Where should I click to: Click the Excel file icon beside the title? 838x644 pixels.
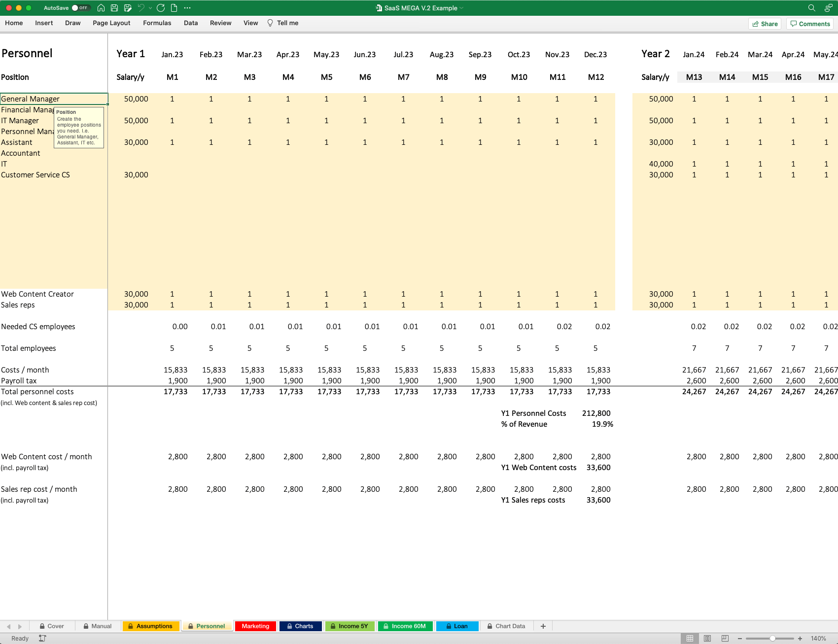[x=379, y=8]
